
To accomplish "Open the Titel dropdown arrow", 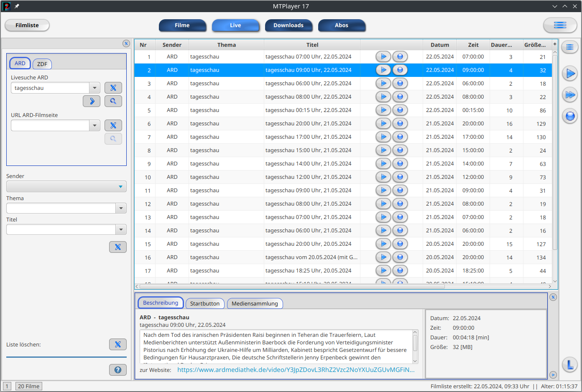I will click(121, 229).
